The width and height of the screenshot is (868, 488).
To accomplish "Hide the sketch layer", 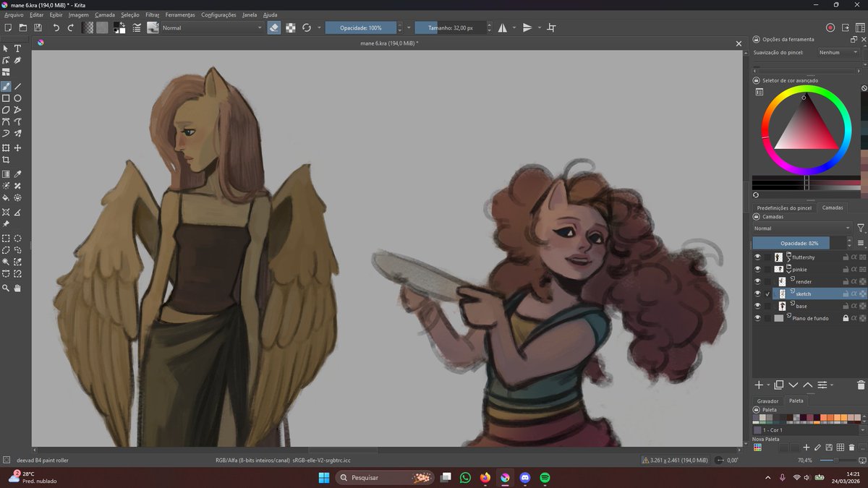I will [758, 294].
